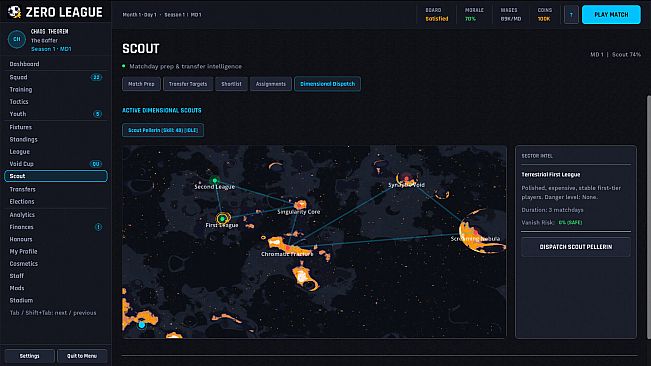Image resolution: width=651 pixels, height=366 pixels.
Task: Select the Singularity Core map node
Action: point(300,205)
